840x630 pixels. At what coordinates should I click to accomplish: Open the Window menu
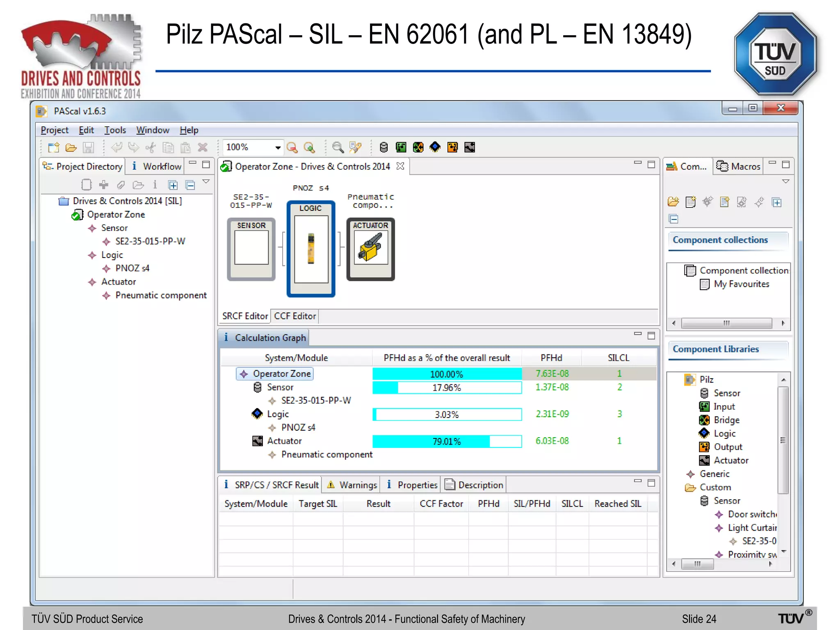[153, 130]
